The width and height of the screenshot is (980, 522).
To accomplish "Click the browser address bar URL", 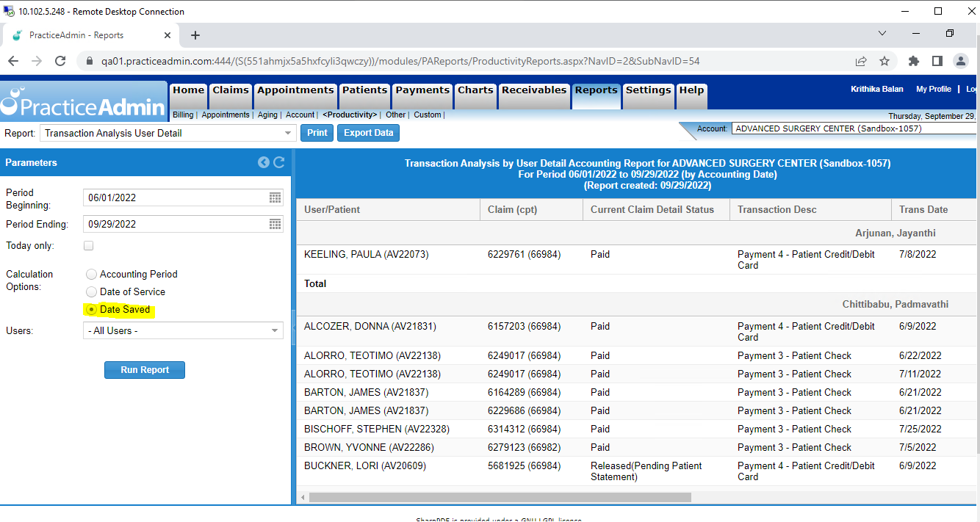I will tap(400, 61).
